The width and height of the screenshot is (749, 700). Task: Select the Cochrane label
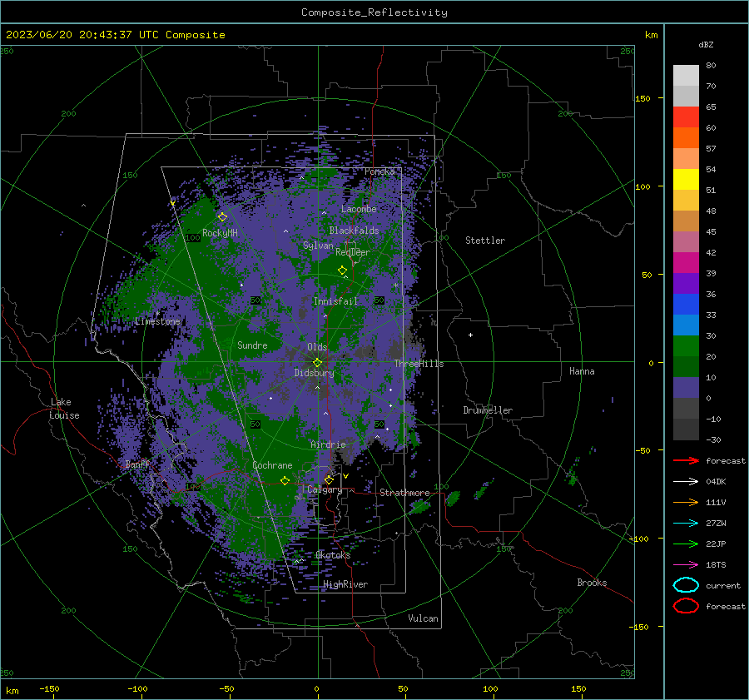272,465
